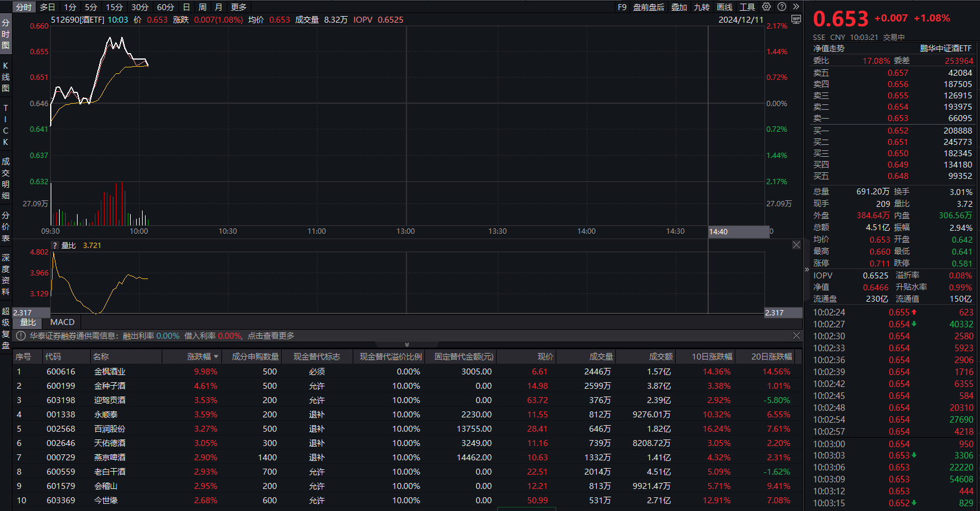Click the notice bar info icon
Viewport: 980px width, 511px height.
(x=21, y=336)
